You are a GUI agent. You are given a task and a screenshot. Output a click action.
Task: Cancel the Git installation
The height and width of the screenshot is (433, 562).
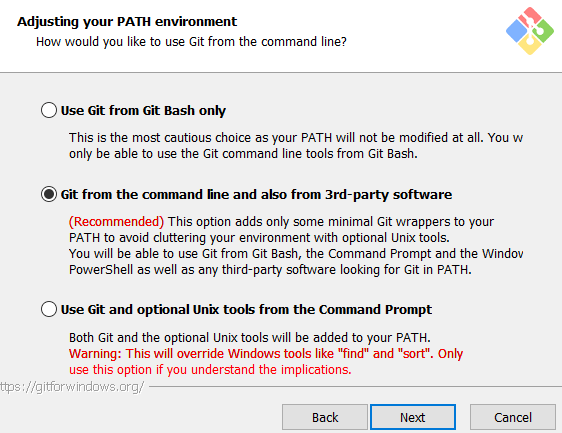[513, 417]
